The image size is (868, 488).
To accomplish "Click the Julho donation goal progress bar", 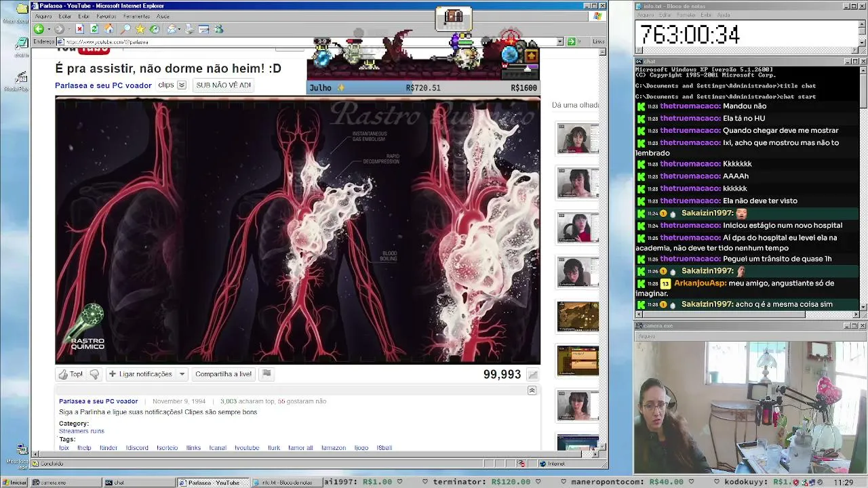I will coord(423,87).
